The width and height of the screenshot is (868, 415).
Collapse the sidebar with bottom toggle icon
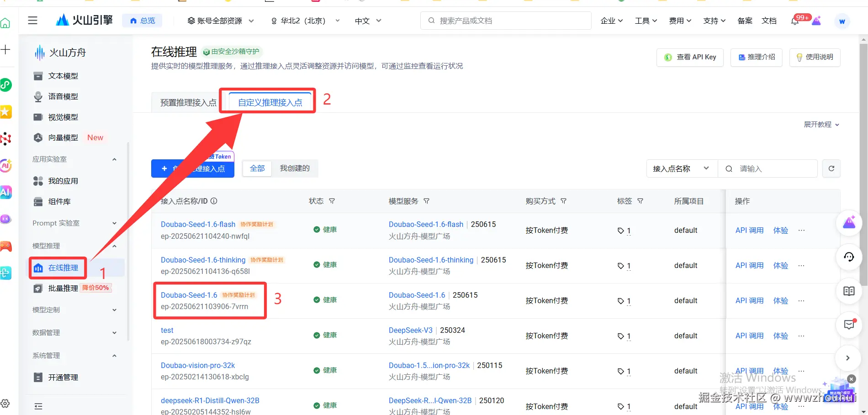(x=38, y=406)
